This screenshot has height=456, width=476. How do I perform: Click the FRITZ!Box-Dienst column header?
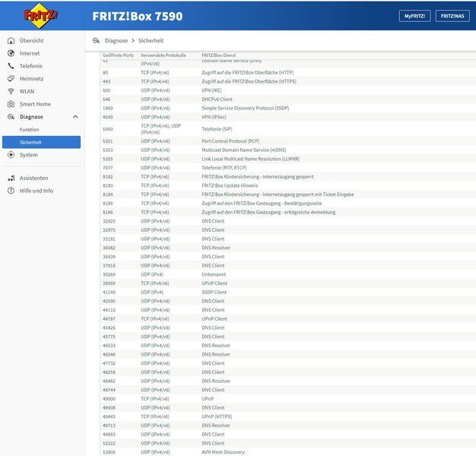(218, 55)
